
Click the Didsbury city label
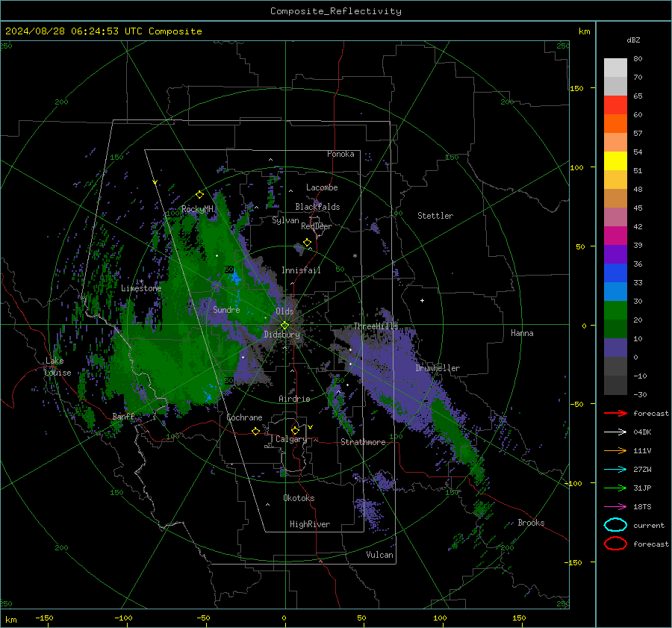click(x=281, y=335)
